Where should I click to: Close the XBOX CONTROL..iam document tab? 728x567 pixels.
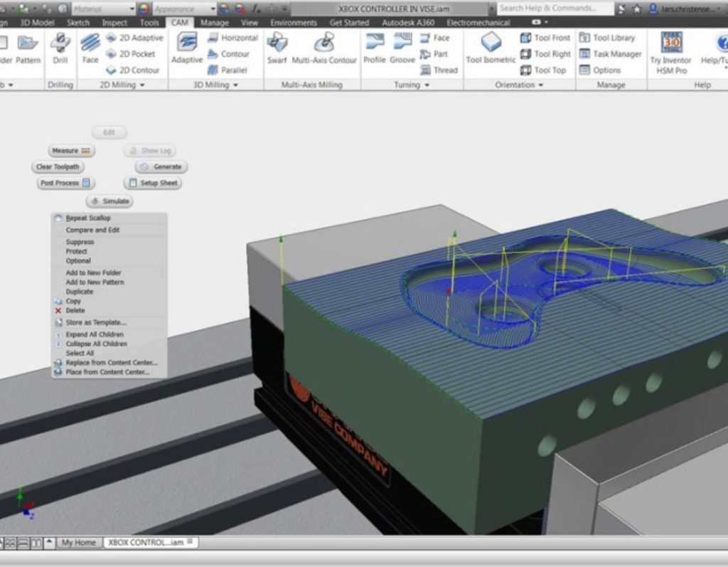(x=191, y=541)
